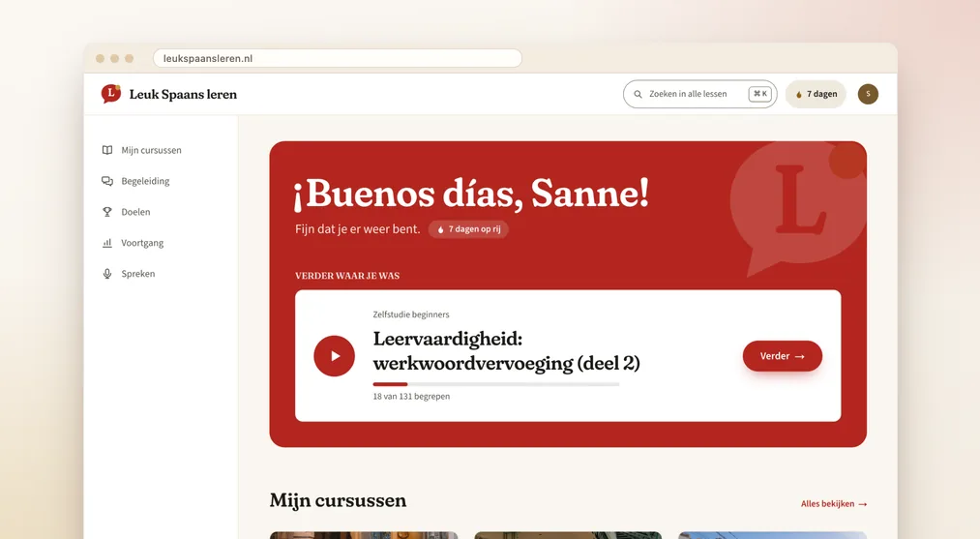This screenshot has height=539, width=980.
Task: Focus the Zoeken in alle lessen field
Action: (700, 94)
